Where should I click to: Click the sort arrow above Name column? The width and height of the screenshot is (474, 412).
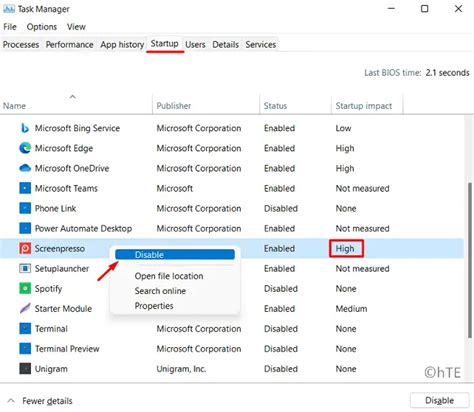coord(72,97)
